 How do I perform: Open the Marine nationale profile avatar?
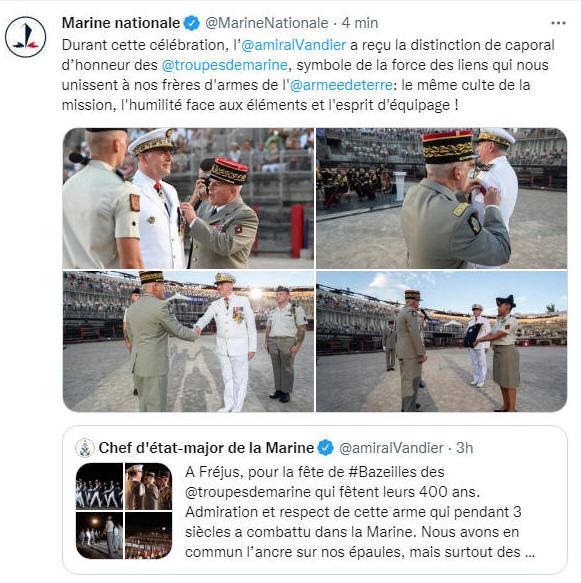pos(25,37)
